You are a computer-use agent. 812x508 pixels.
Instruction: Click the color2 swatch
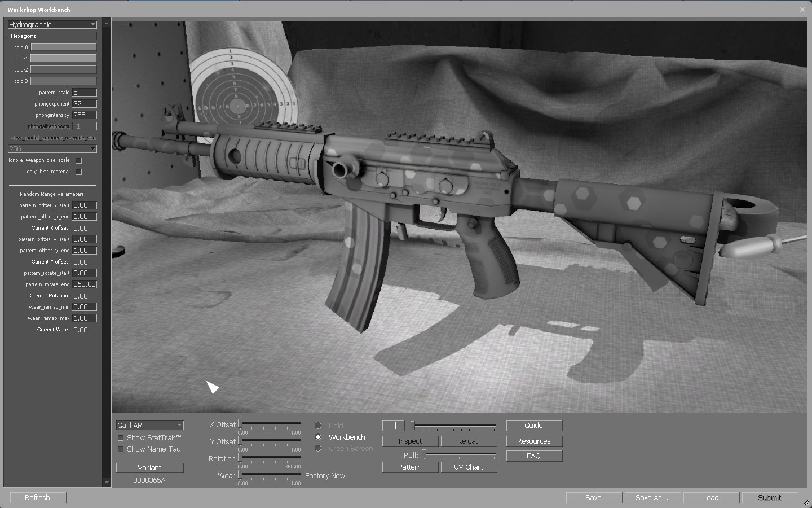tap(63, 70)
